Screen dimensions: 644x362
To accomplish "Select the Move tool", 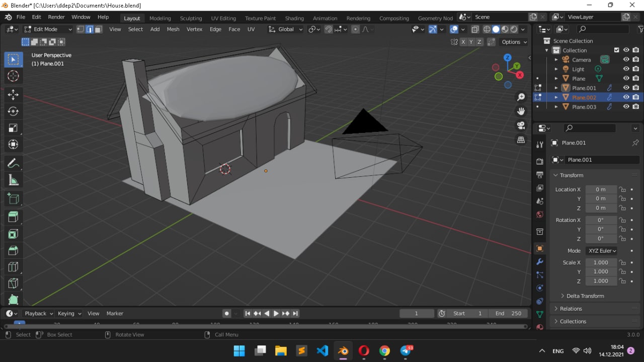I will (x=14, y=95).
